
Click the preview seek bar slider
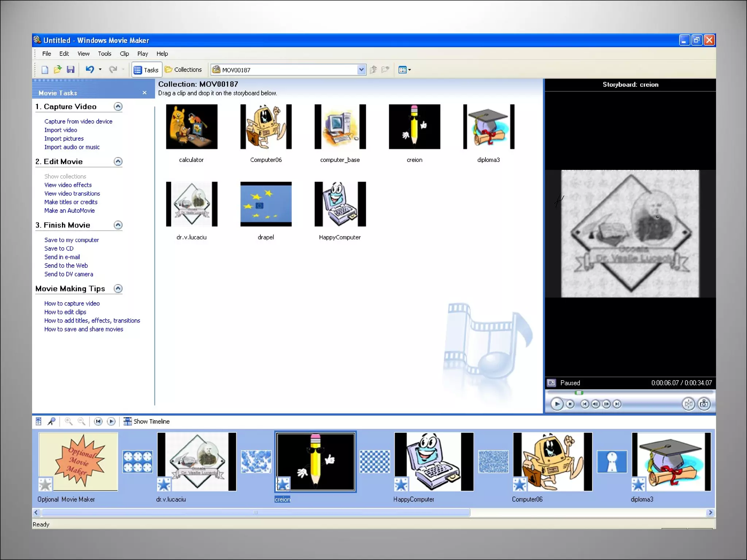(x=579, y=393)
